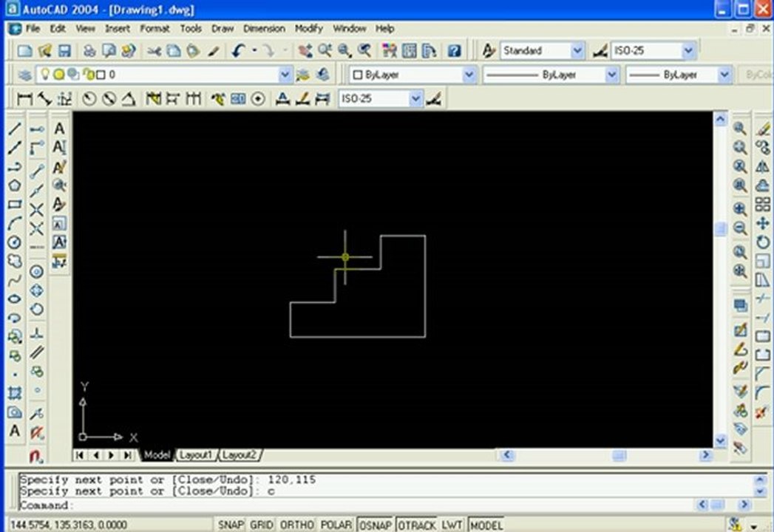This screenshot has height=532, width=774.
Task: Select the Ellipse draw tool
Action: [15, 299]
